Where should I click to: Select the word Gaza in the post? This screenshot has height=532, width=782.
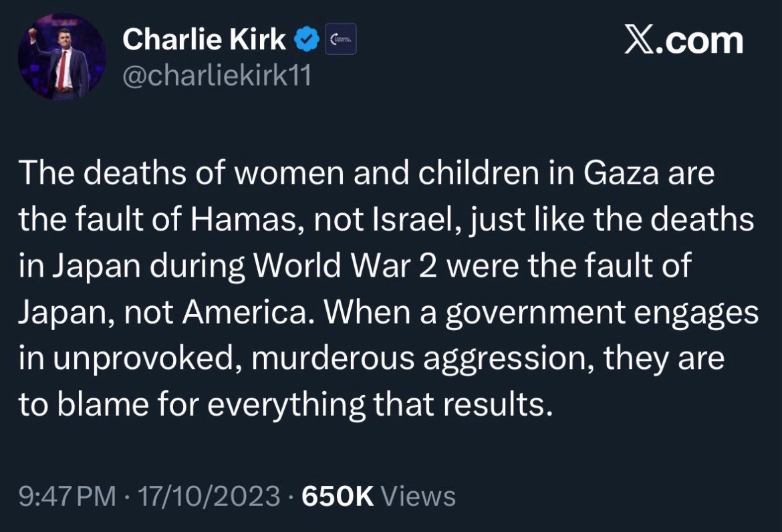pyautogui.click(x=620, y=173)
